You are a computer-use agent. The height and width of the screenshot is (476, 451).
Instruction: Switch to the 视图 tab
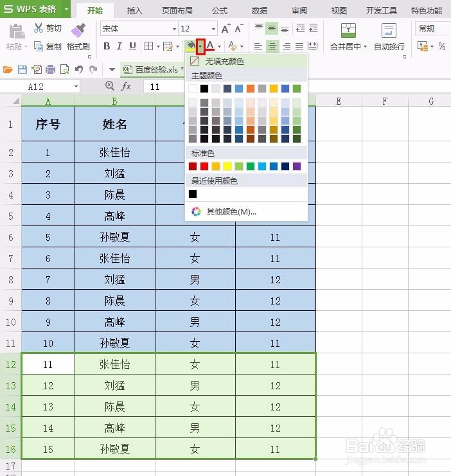339,11
